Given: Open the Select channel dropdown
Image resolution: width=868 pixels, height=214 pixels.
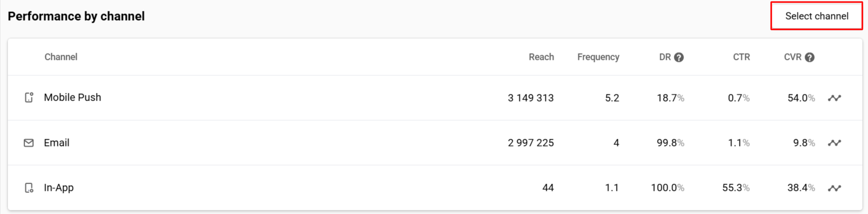Looking at the screenshot, I should click(817, 16).
